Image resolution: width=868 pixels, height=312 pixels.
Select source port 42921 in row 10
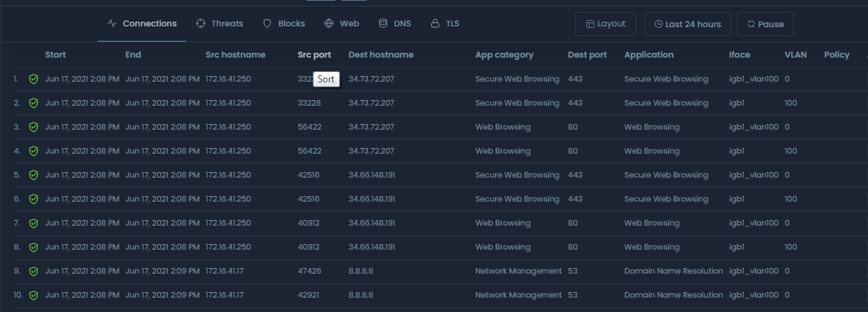click(x=309, y=295)
